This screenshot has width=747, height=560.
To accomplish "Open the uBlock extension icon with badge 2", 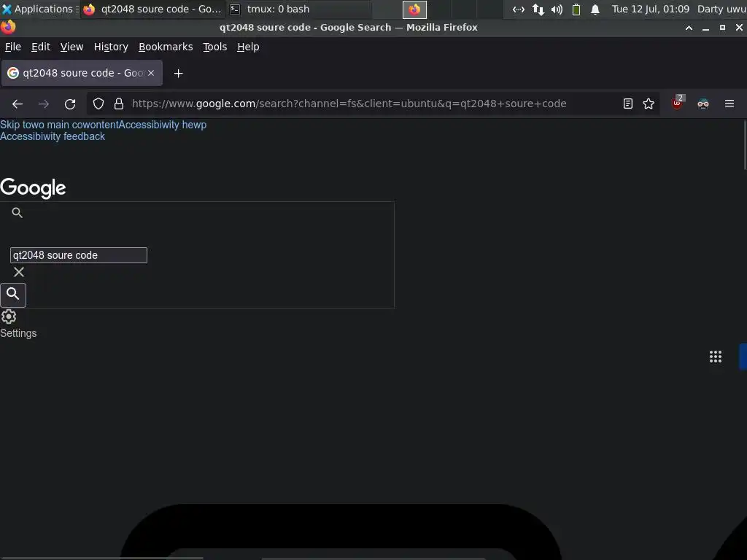I will 678,103.
